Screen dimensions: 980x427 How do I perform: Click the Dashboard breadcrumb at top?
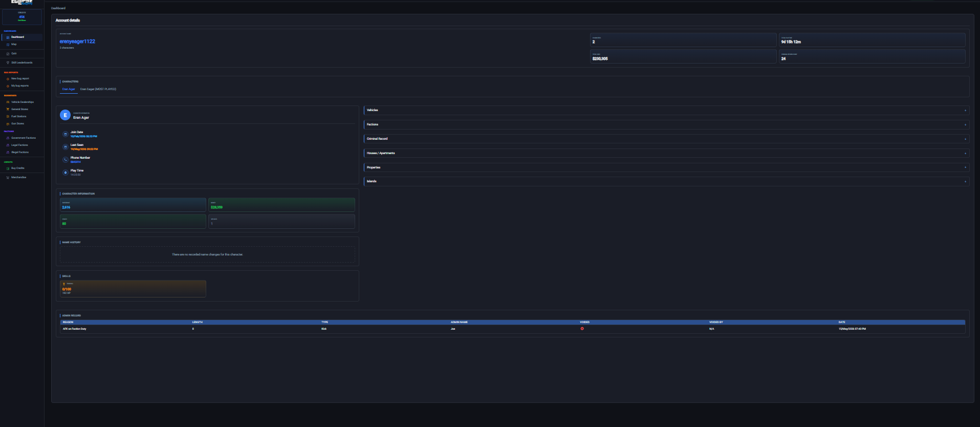(x=58, y=8)
